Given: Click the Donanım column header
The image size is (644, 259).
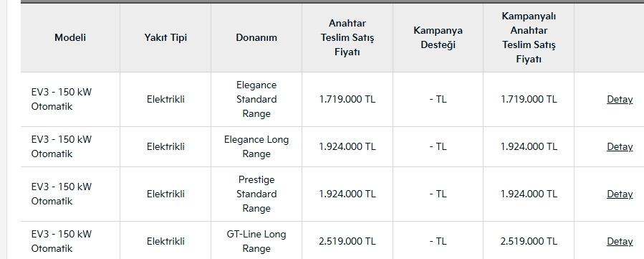Looking at the screenshot, I should pos(256,38).
